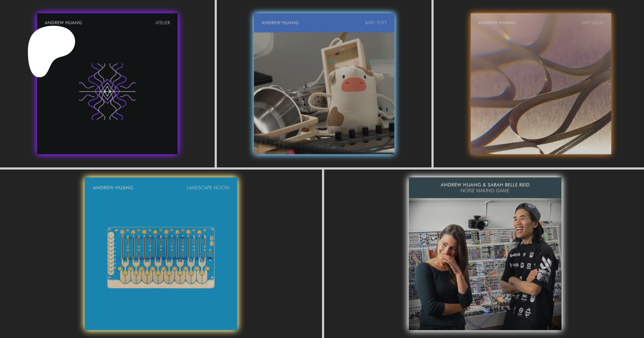Click Andrew Huang name on Atelier cover
This screenshot has width=644, height=338.
(63, 23)
